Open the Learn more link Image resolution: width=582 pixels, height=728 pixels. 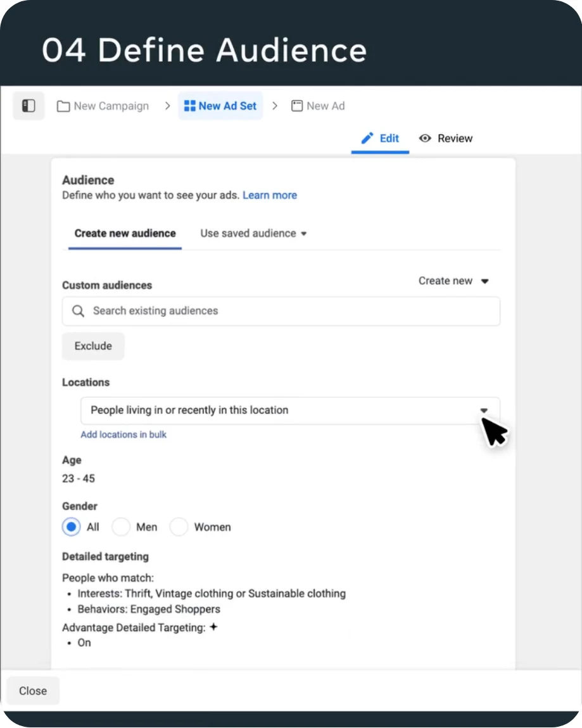point(270,195)
